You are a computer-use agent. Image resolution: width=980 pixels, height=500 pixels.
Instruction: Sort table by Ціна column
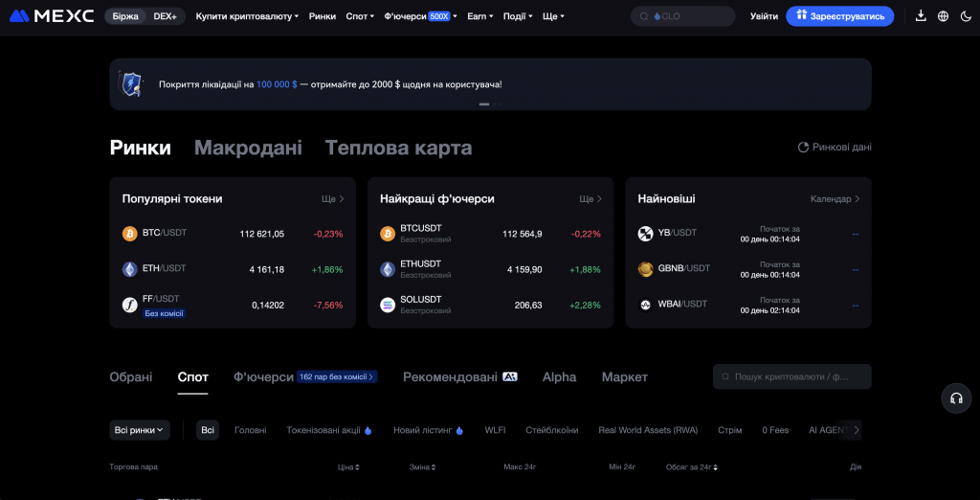point(348,467)
